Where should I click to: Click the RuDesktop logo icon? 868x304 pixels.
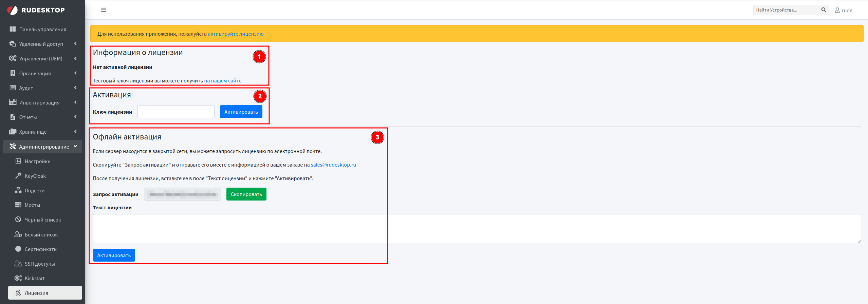point(12,10)
